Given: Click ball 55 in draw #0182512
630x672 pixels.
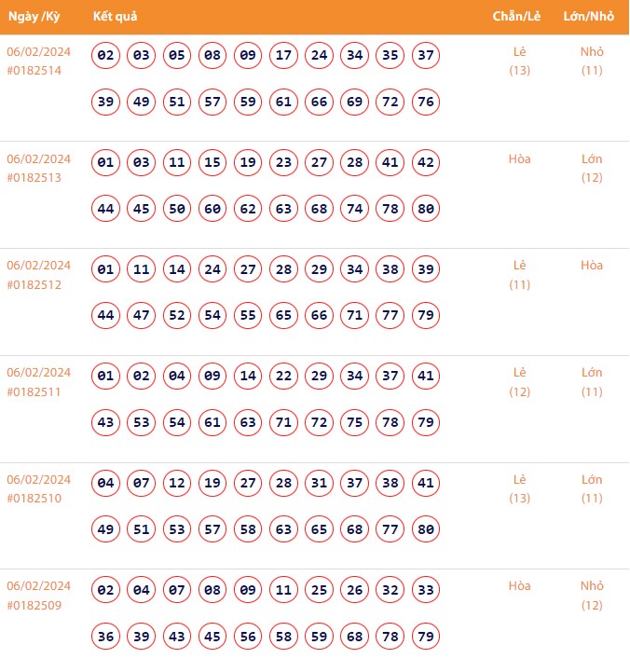Looking at the screenshot, I should pos(248,316).
